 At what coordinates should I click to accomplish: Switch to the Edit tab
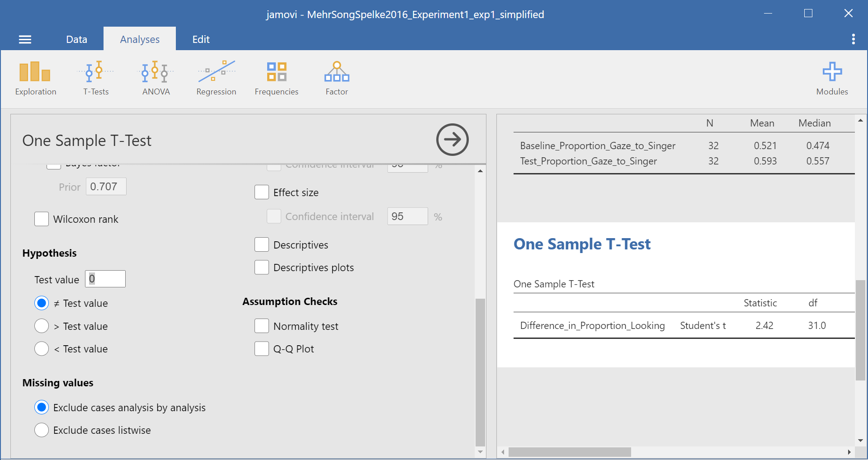tap(201, 39)
